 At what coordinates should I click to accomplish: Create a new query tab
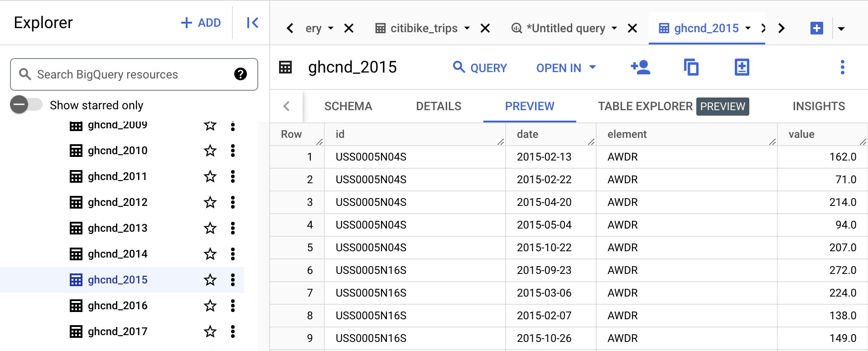[817, 28]
